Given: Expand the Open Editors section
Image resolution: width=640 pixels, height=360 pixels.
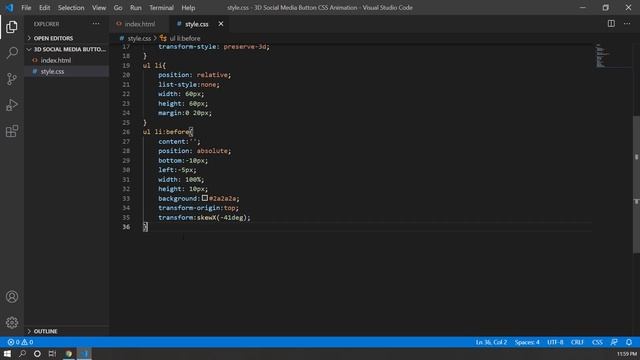Looking at the screenshot, I should coord(66,38).
